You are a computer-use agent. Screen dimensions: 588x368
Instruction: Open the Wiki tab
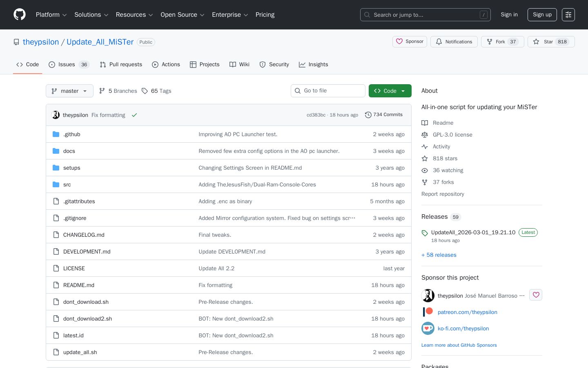(x=239, y=65)
